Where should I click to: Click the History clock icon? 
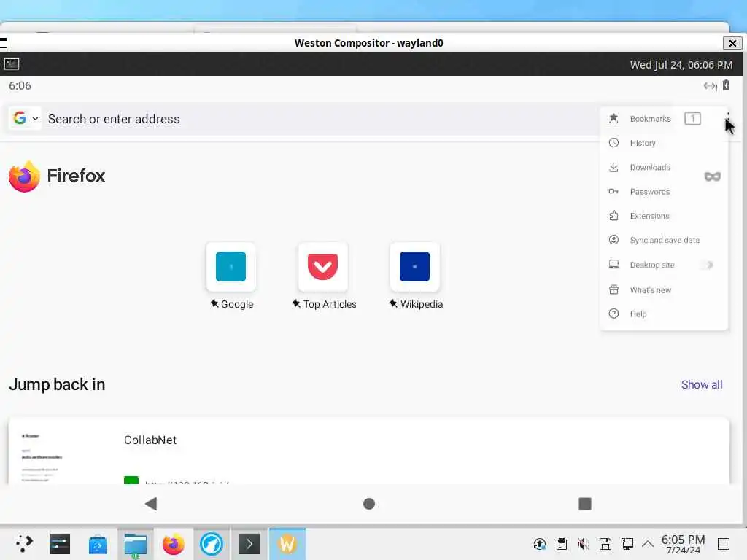pos(614,142)
